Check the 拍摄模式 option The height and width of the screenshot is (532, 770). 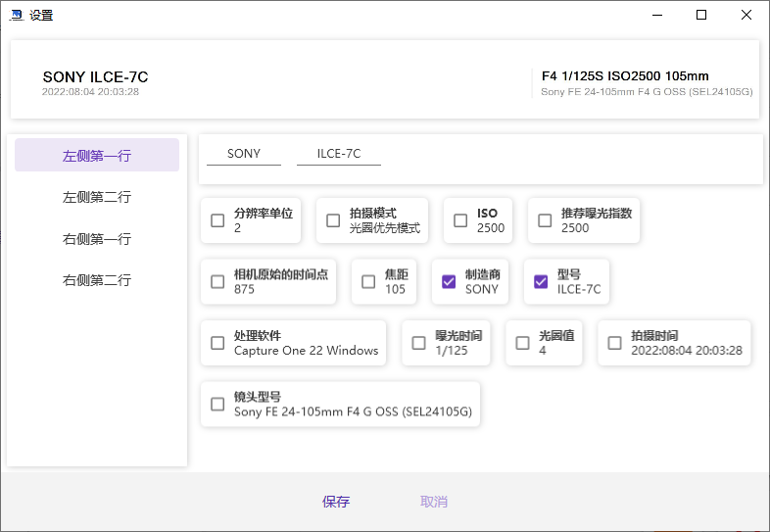point(333,220)
